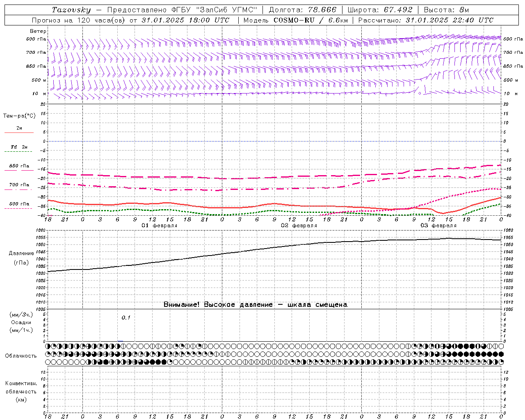The image size is (525, 420).
Task: Select the 700 гПа temperature legend entry
Action: [19, 185]
